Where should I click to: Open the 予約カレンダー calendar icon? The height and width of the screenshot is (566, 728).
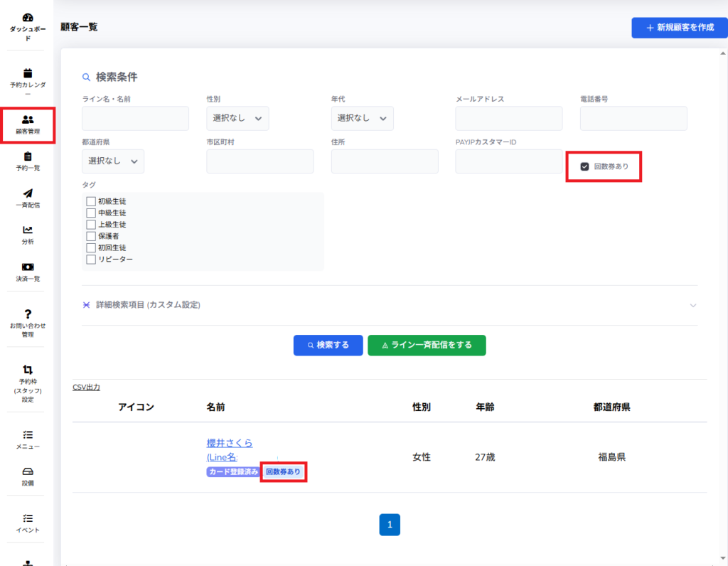pos(28,73)
